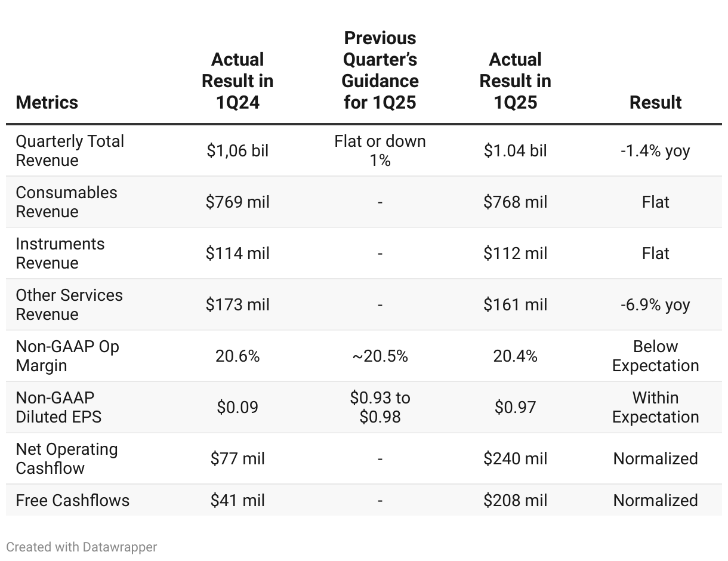Click the "Result" column header

655,102
